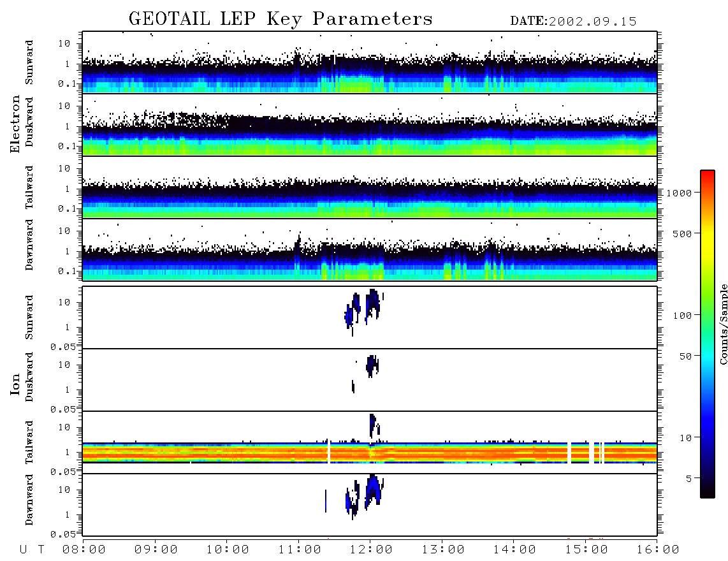
Task: Select the Ion "Sunward" panel label
Action: (29, 317)
